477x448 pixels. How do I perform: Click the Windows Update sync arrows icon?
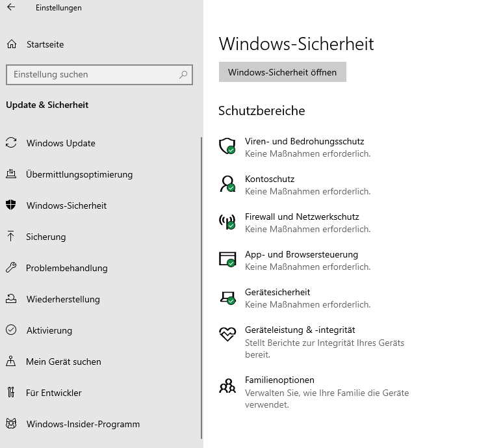pyautogui.click(x=11, y=143)
